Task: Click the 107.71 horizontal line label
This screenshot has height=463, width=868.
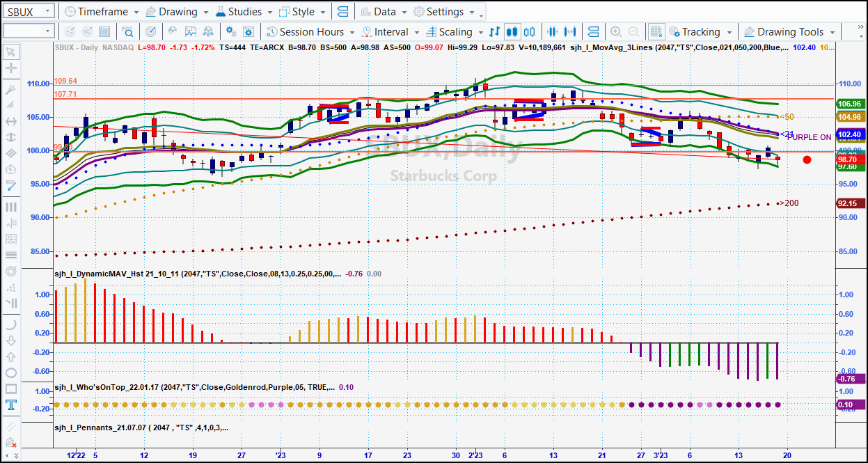Action: (65, 94)
